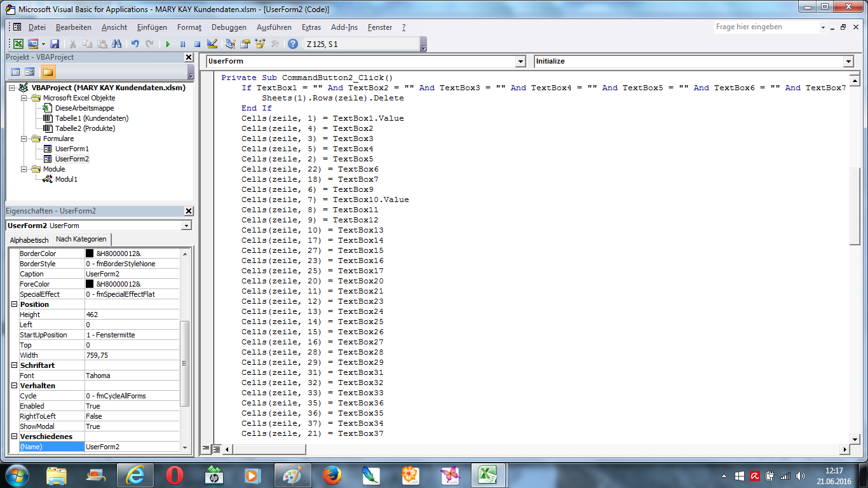
Task: Open the Debuggen menu
Action: coord(229,27)
